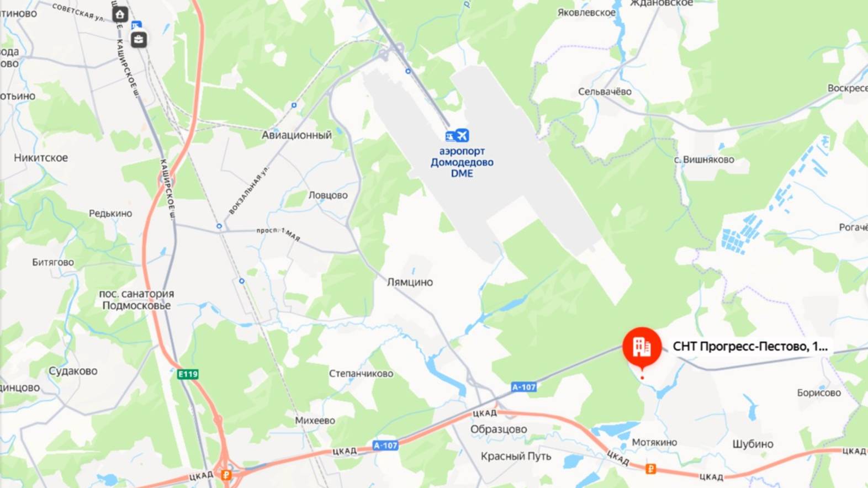Click the с. Вишняково village label
Screen dimensions: 868x488
pyautogui.click(x=704, y=160)
